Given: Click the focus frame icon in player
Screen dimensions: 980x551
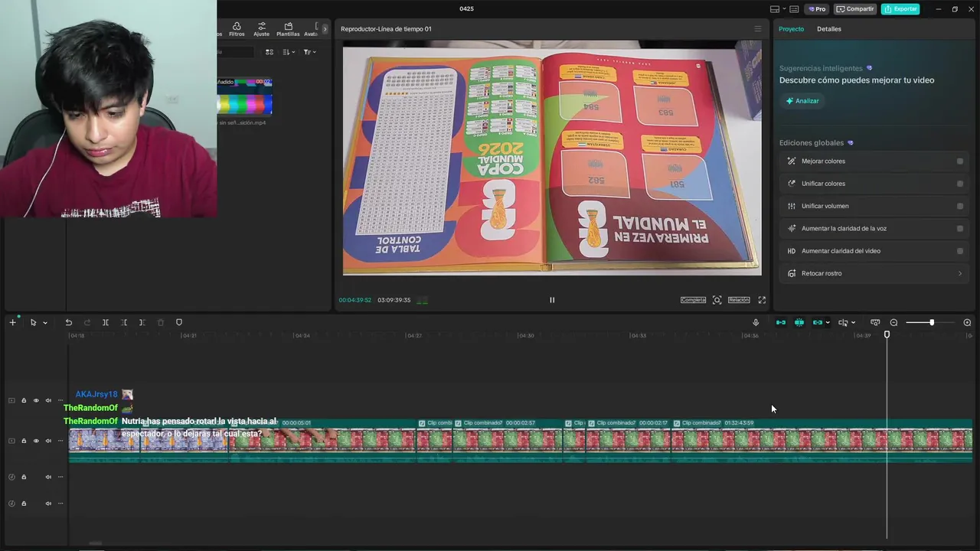Looking at the screenshot, I should 717,300.
